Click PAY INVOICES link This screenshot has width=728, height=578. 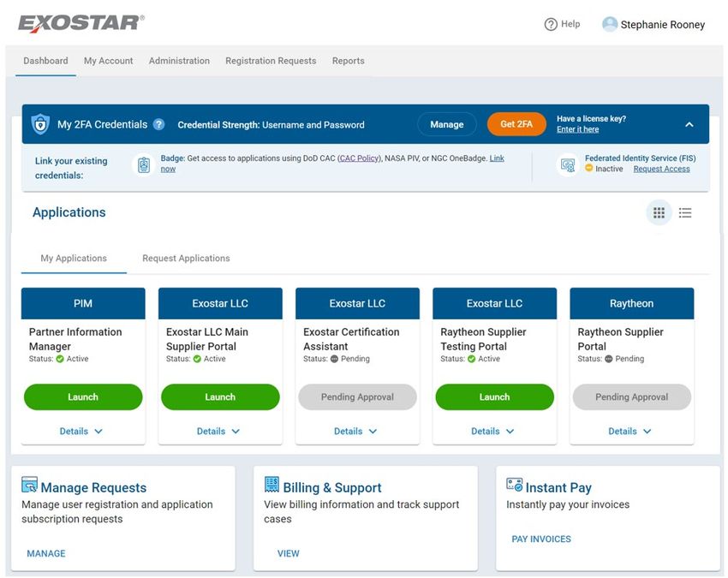pyautogui.click(x=541, y=539)
